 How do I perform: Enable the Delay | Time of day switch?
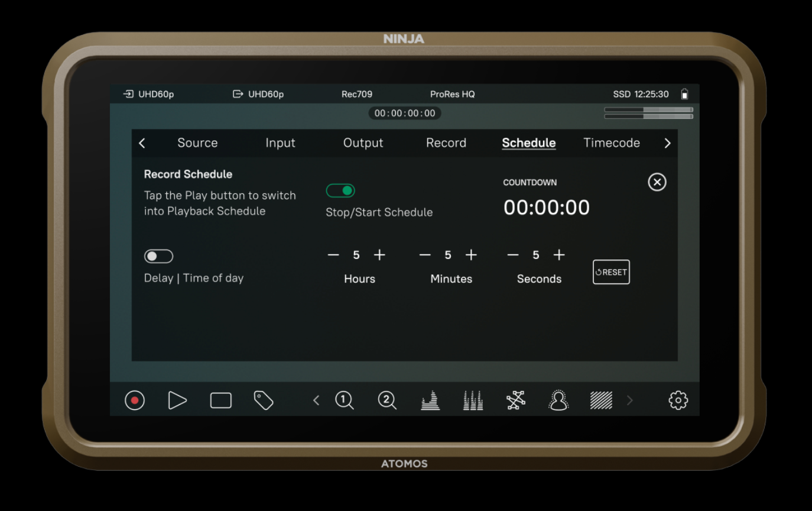click(x=158, y=256)
